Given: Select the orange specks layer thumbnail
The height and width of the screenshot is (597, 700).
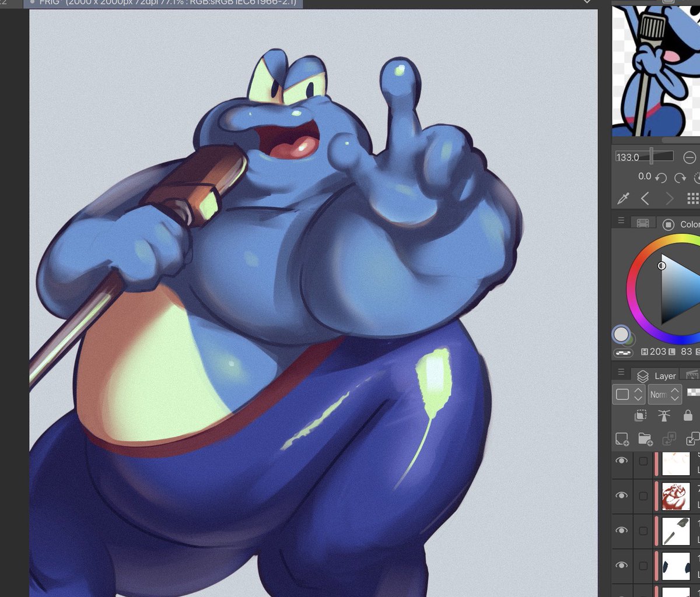Looking at the screenshot, I should click(676, 463).
